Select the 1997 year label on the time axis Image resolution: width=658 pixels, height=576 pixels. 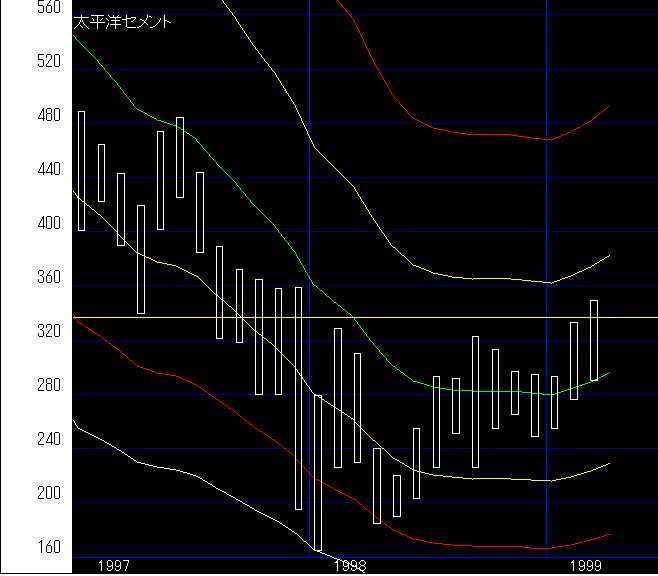tap(114, 565)
